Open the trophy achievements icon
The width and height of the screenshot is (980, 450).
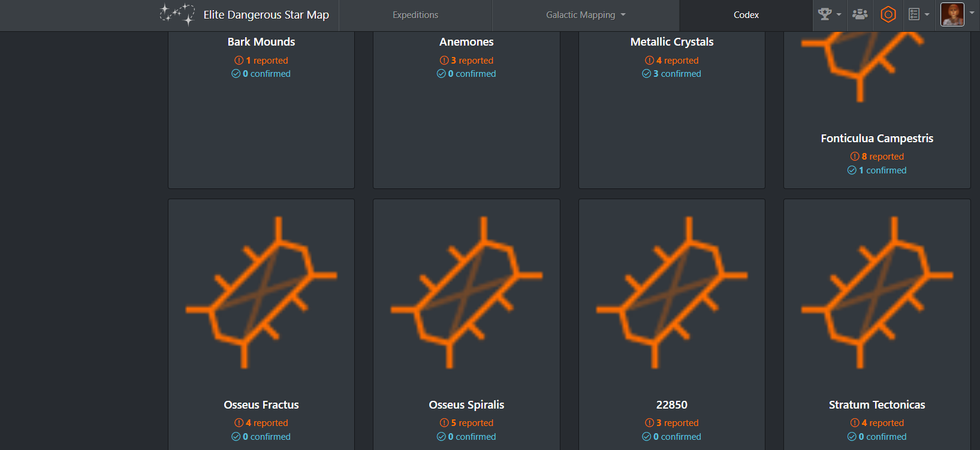(825, 14)
